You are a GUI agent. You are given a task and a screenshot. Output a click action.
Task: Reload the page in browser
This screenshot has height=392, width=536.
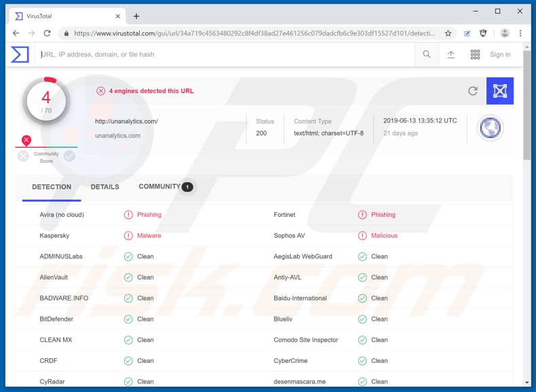(47, 33)
